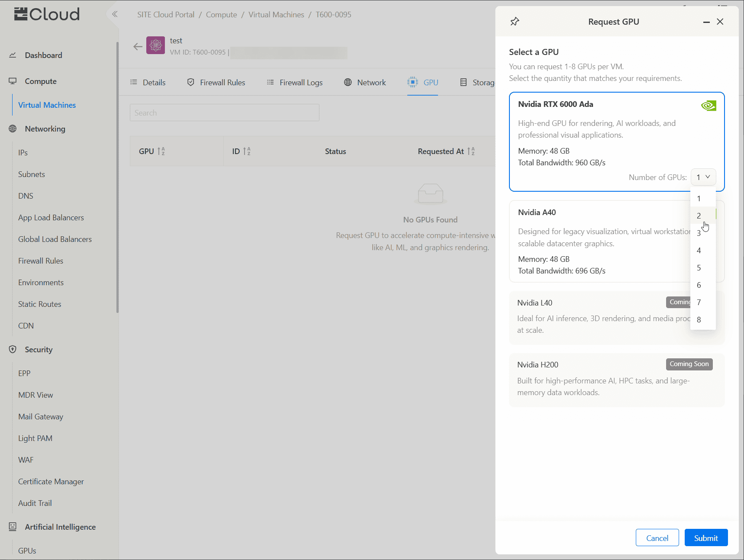Collapse the sidebar with double-chevron icon

(115, 14)
